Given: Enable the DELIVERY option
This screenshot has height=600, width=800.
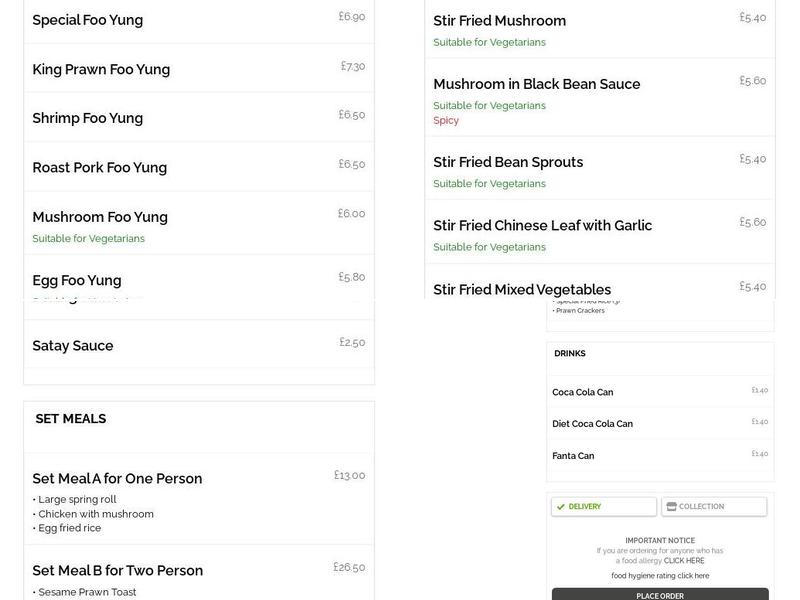Looking at the screenshot, I should click(601, 507).
